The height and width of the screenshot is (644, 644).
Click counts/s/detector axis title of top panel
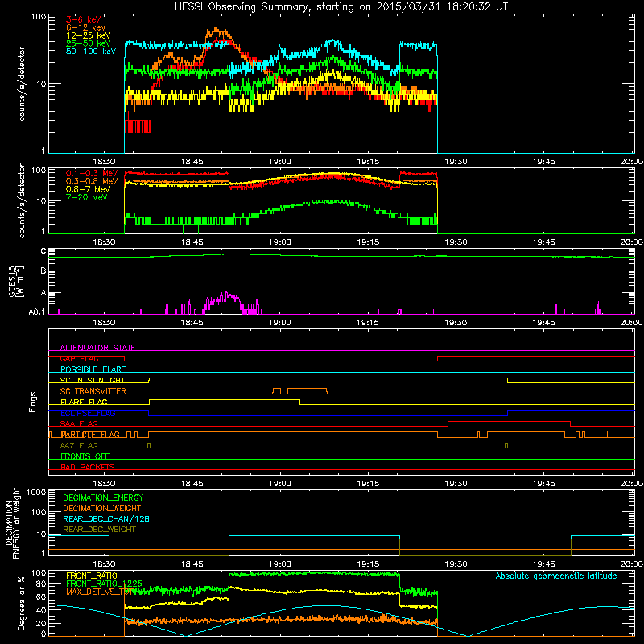pyautogui.click(x=22, y=84)
